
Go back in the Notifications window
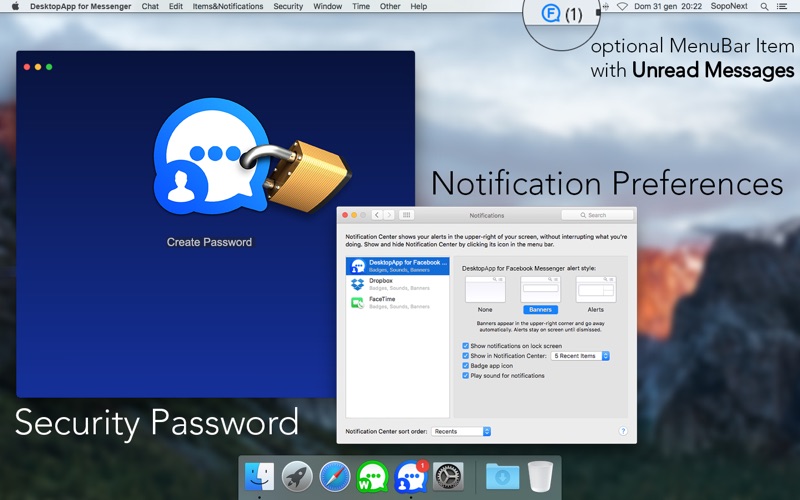click(377, 215)
